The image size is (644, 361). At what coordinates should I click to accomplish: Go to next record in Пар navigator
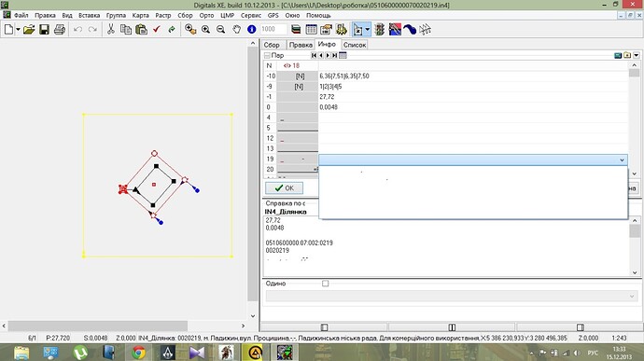pos(328,55)
